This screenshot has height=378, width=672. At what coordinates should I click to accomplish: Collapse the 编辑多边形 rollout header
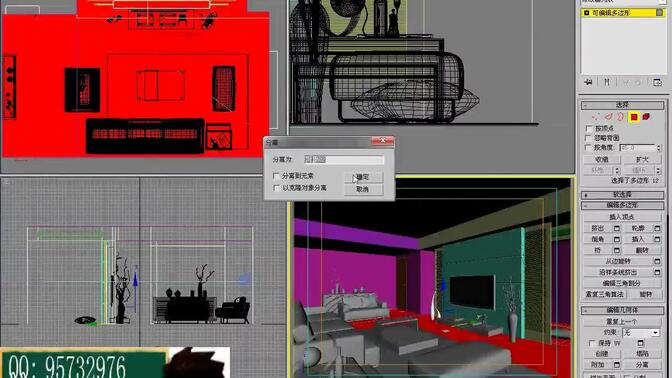tap(622, 205)
